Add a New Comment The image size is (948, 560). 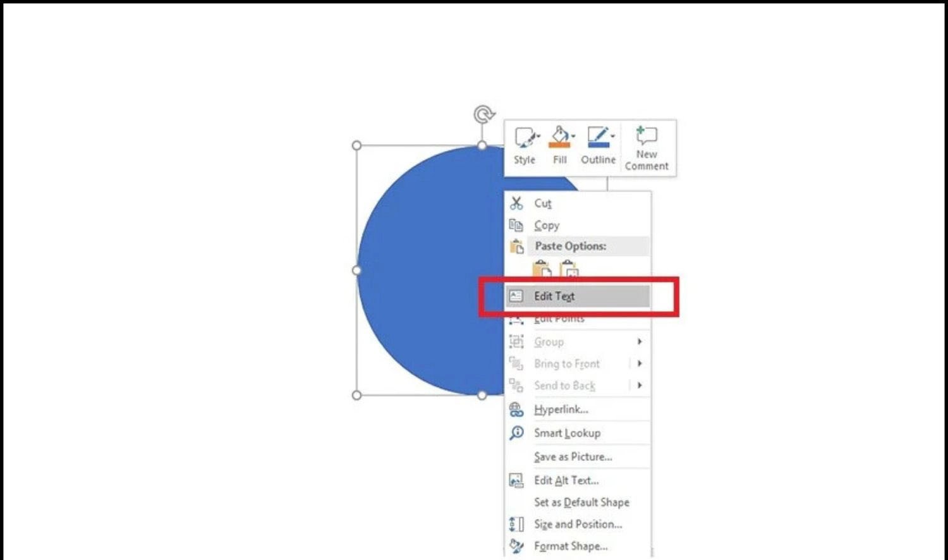[x=647, y=148]
